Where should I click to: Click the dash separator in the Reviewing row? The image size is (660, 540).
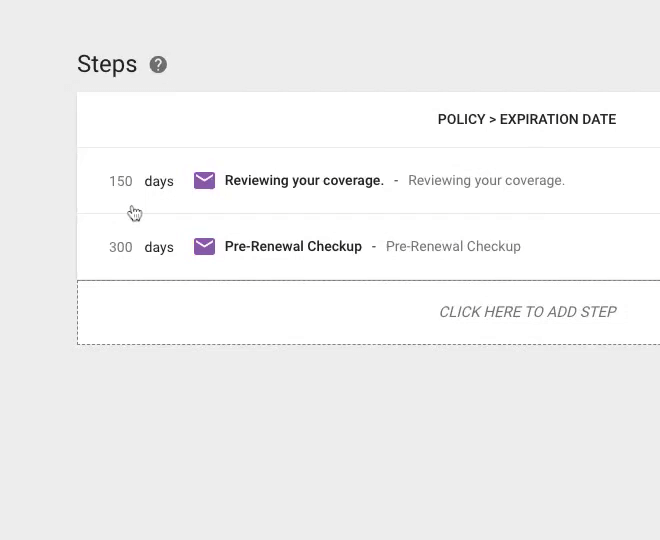[396, 181]
